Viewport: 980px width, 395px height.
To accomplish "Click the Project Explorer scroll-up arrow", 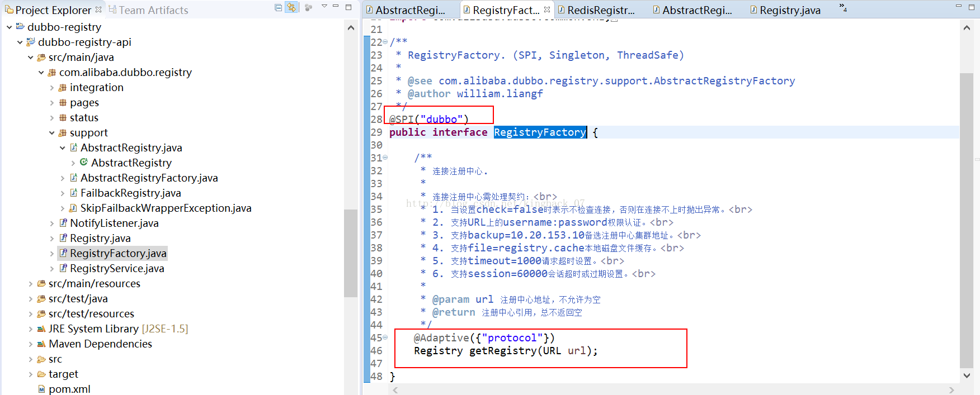I will pyautogui.click(x=351, y=27).
